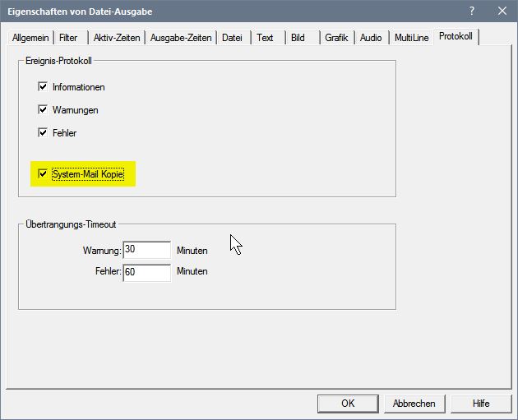Toggle System-Mail Kopie checkbox

pos(44,174)
